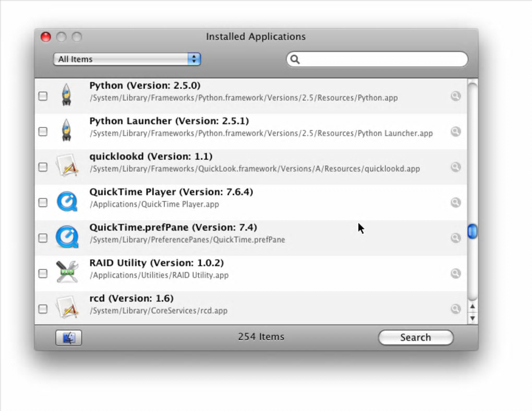The width and height of the screenshot is (532, 411).
Task: Select the Python Launcher (Version: 2.5.1) title
Action: [x=169, y=121]
